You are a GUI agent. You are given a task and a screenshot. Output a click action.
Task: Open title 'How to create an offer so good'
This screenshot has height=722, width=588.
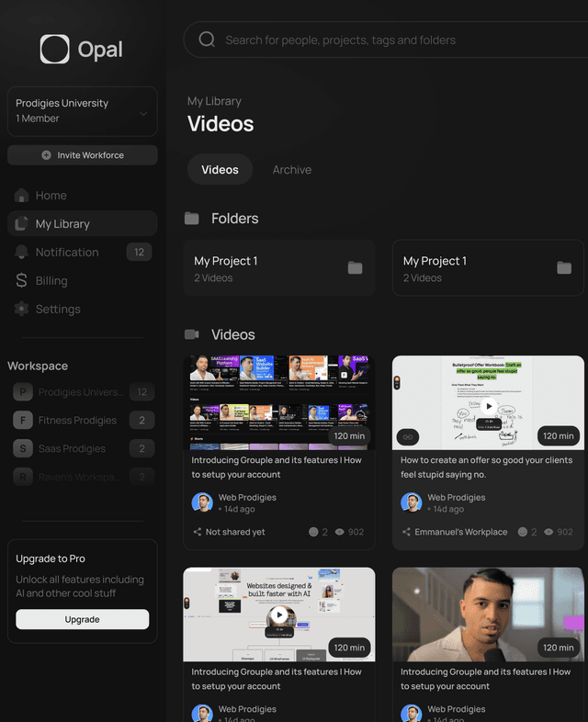[x=487, y=467]
